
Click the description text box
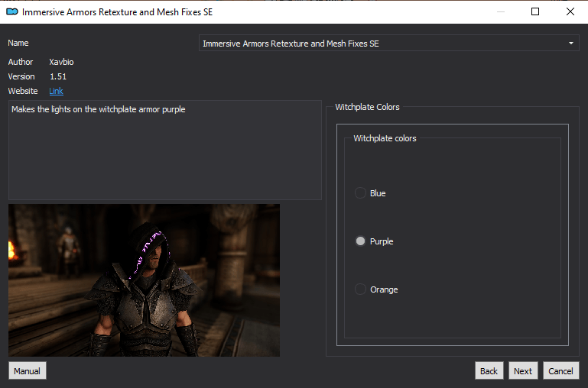(165, 150)
